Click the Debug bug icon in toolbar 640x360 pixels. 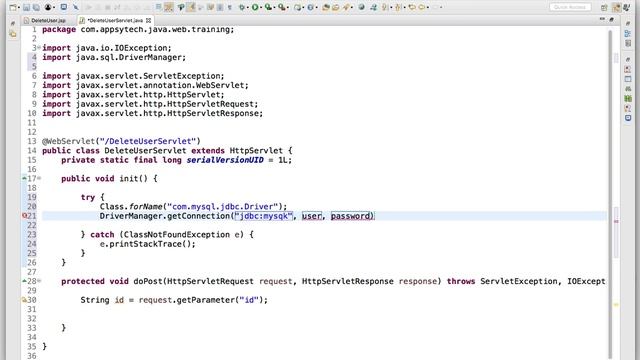(242, 7)
